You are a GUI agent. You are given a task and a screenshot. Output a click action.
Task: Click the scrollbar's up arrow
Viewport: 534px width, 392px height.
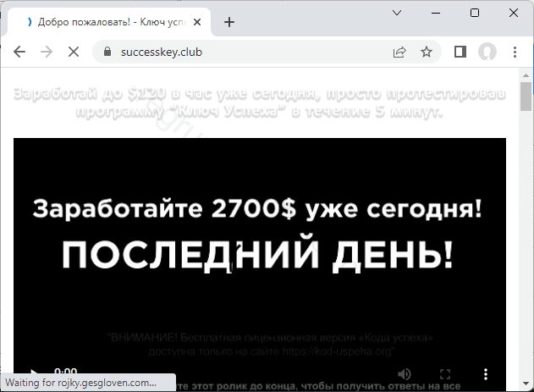pos(526,75)
